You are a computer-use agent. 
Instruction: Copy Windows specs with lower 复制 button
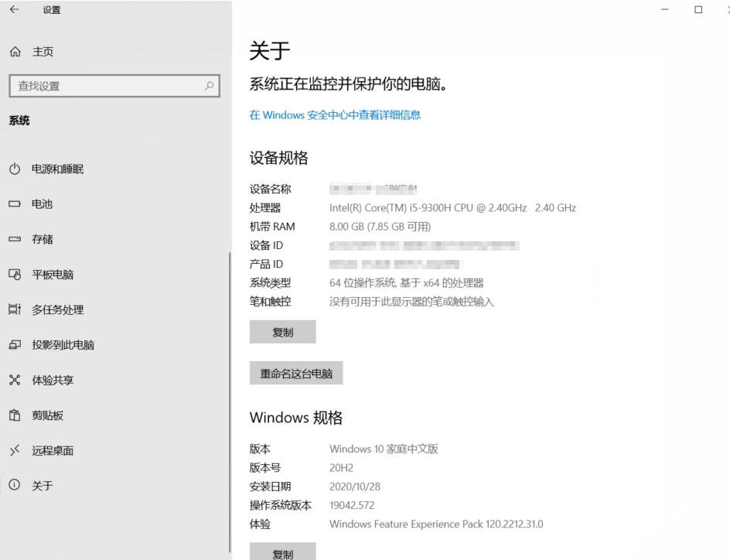282,551
